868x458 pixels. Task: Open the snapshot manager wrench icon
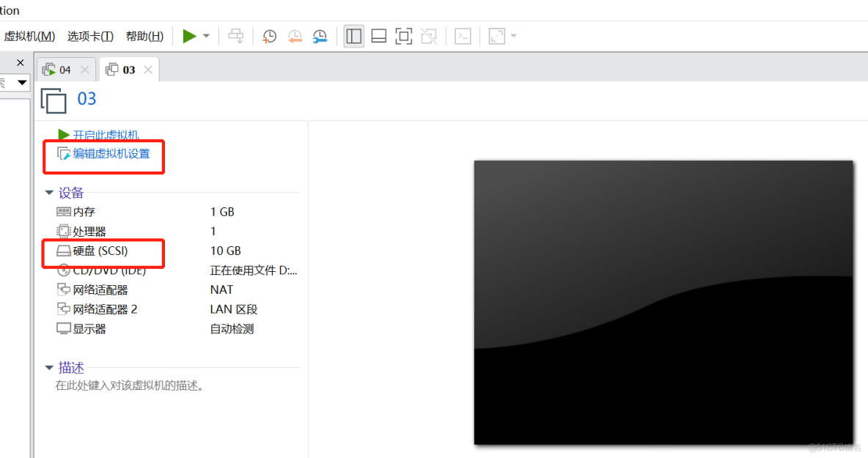[320, 37]
